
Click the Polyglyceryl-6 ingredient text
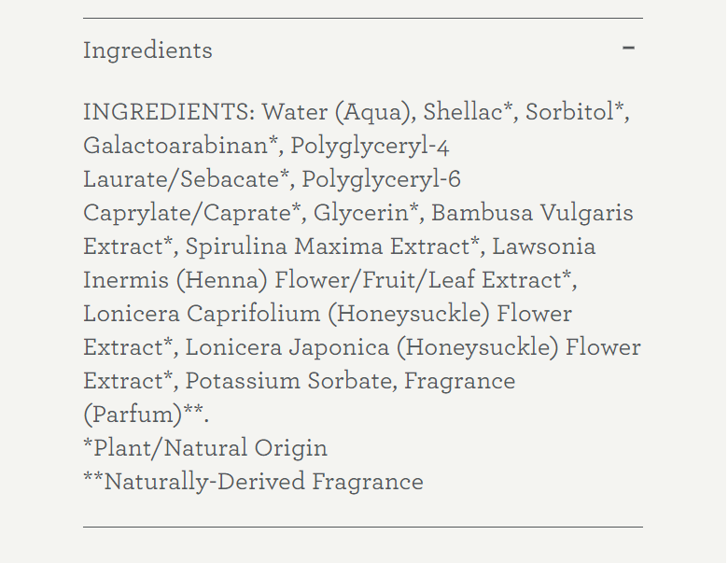pos(381,181)
